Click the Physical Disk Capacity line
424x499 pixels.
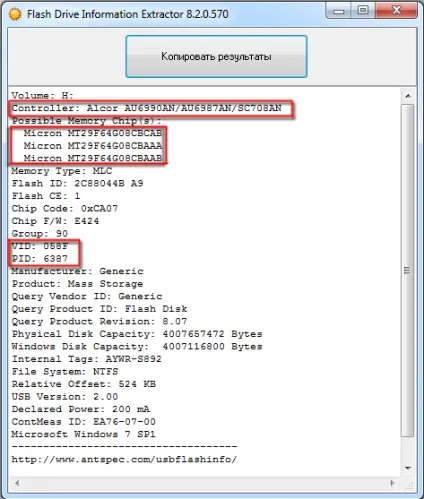pos(137,334)
